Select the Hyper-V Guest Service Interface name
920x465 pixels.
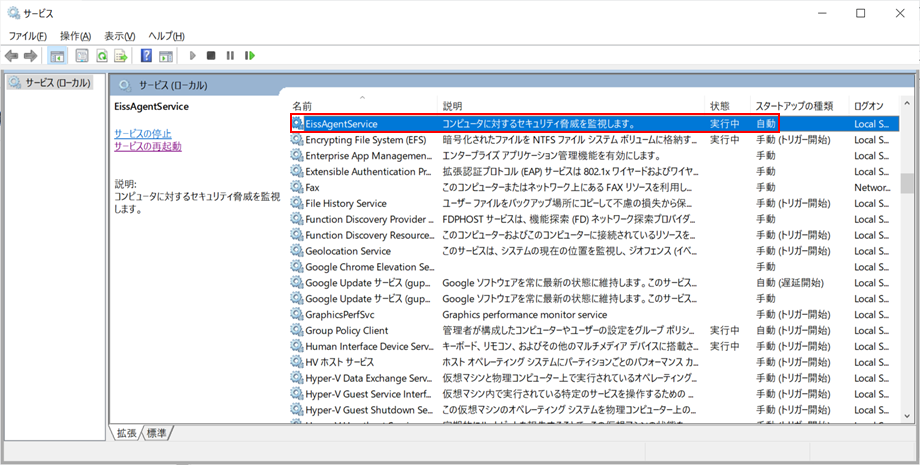point(369,393)
